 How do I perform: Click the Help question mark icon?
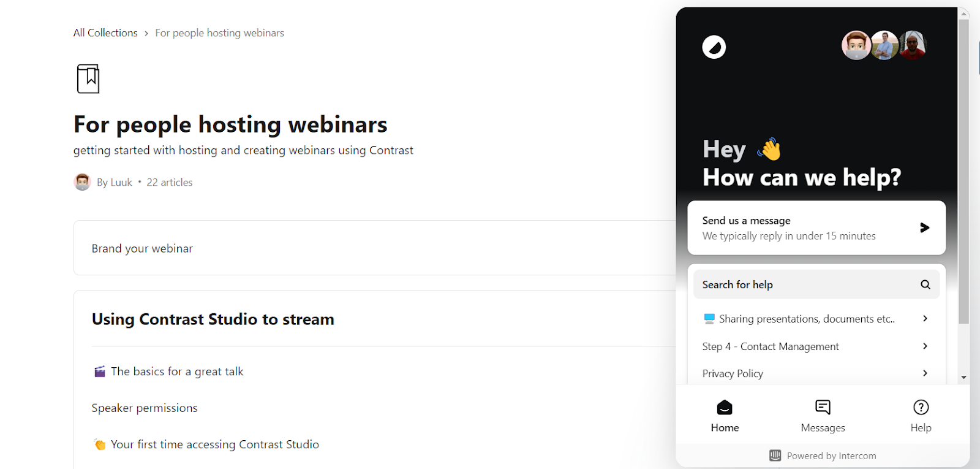coord(921,407)
